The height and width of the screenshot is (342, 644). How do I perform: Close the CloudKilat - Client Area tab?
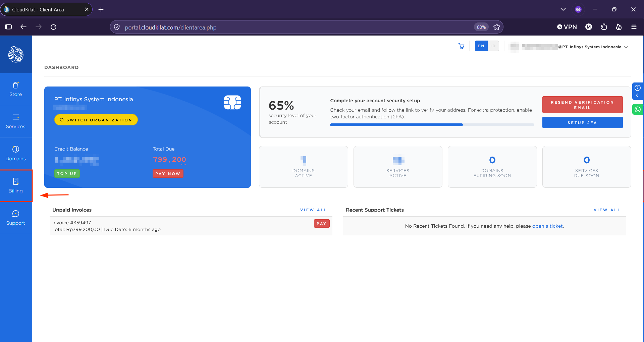[x=87, y=9]
